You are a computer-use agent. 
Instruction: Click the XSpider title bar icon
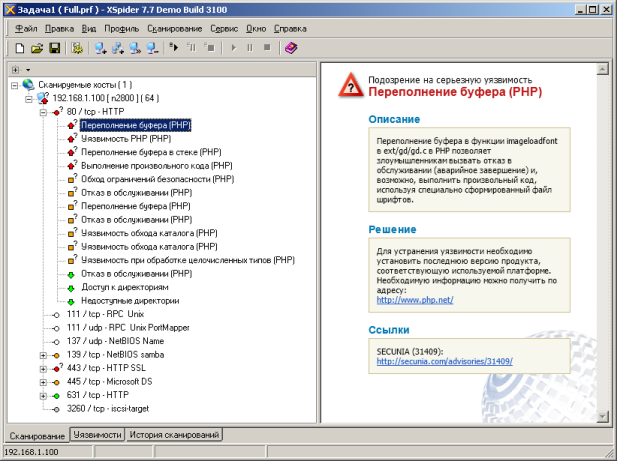(x=10, y=9)
